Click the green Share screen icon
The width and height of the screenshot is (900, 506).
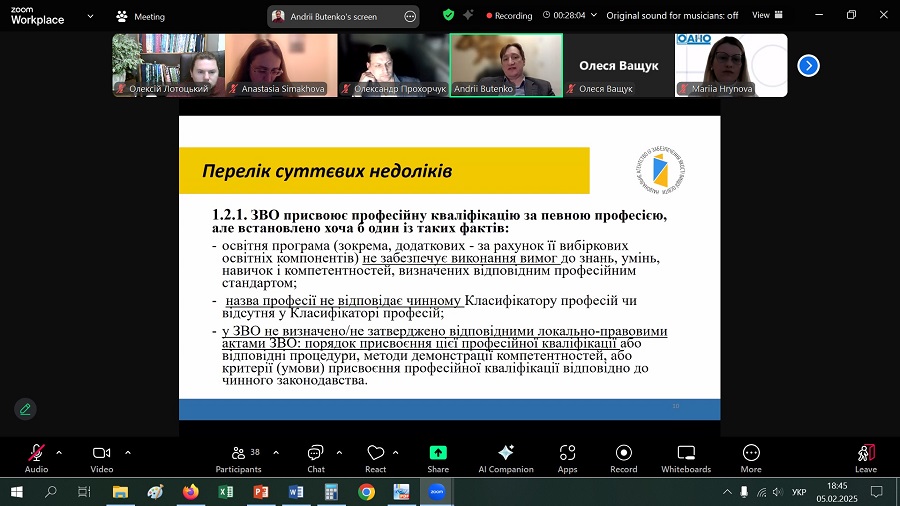(438, 454)
